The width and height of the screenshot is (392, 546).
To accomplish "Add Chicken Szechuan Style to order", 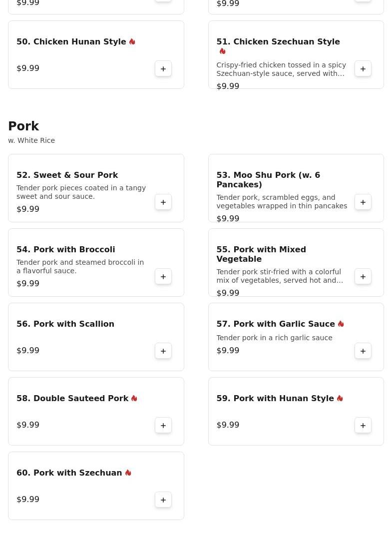I will [363, 69].
